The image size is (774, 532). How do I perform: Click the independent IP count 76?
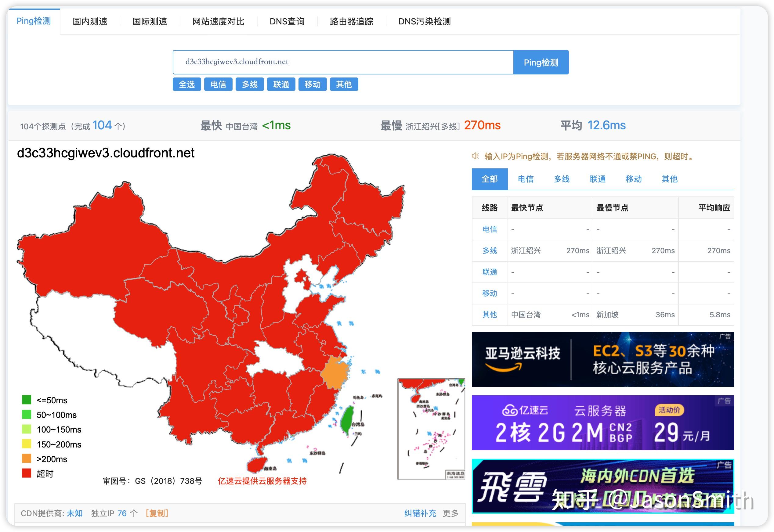pos(122,513)
